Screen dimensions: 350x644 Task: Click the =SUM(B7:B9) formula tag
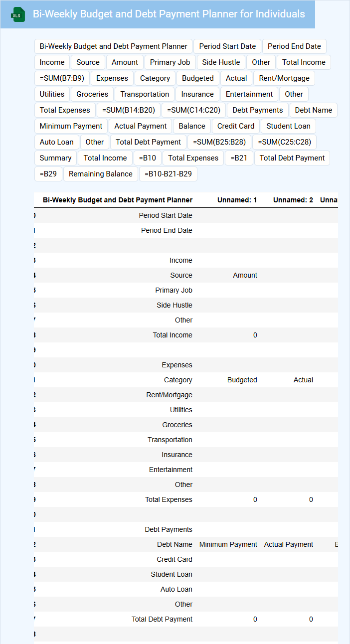coord(62,78)
